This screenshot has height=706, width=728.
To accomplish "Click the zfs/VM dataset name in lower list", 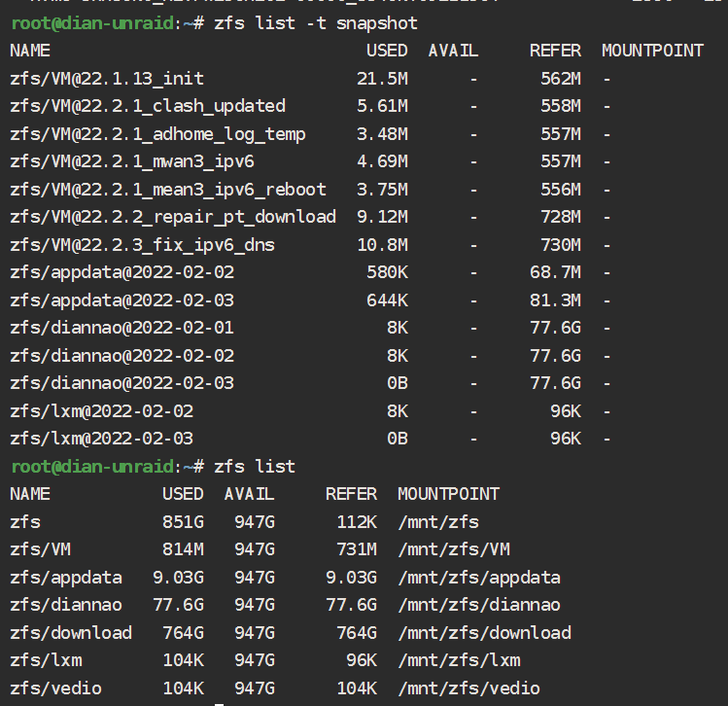I will (41, 549).
